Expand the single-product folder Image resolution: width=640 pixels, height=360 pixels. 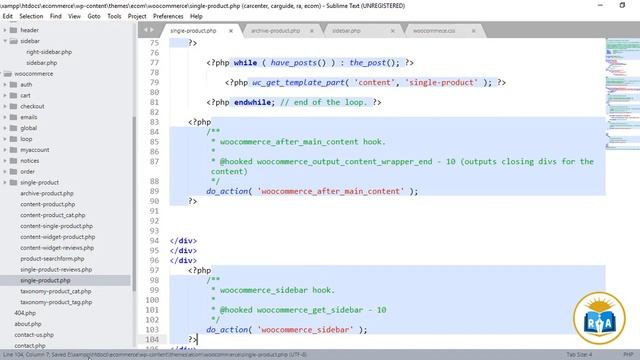pyautogui.click(x=5, y=182)
